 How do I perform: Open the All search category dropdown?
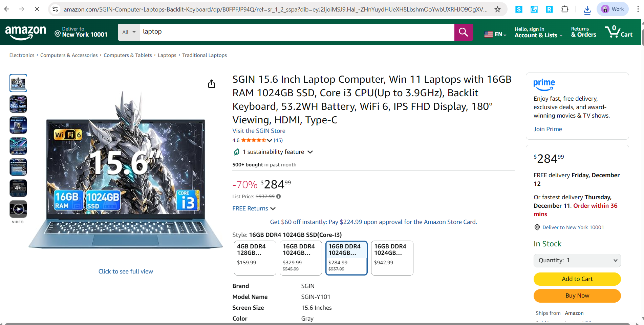(x=129, y=32)
